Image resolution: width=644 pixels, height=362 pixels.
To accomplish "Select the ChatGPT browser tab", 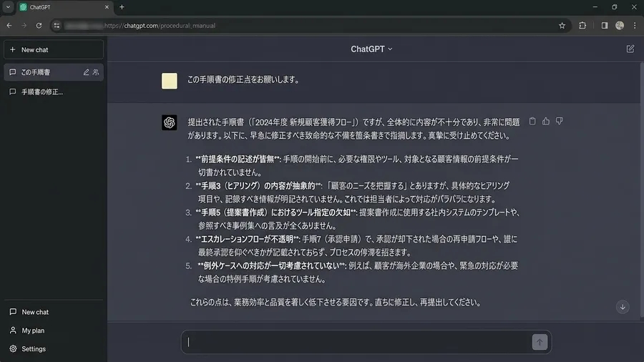I will pos(64,7).
